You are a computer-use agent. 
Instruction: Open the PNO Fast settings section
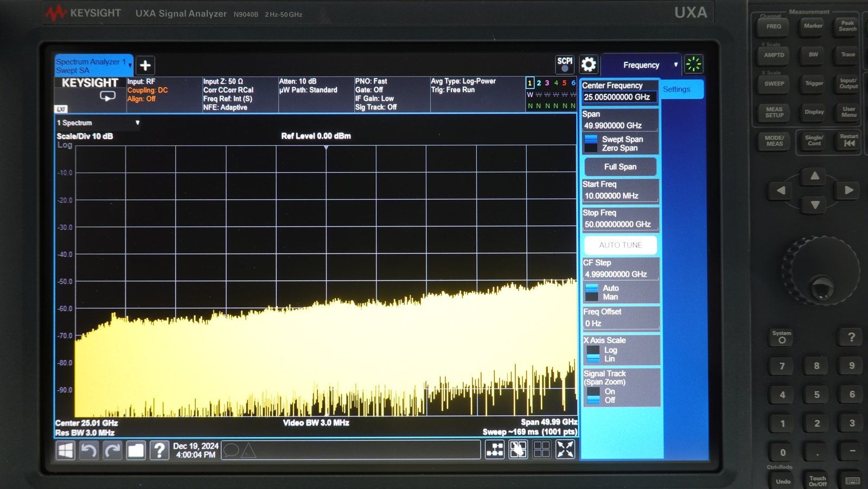[x=392, y=94]
